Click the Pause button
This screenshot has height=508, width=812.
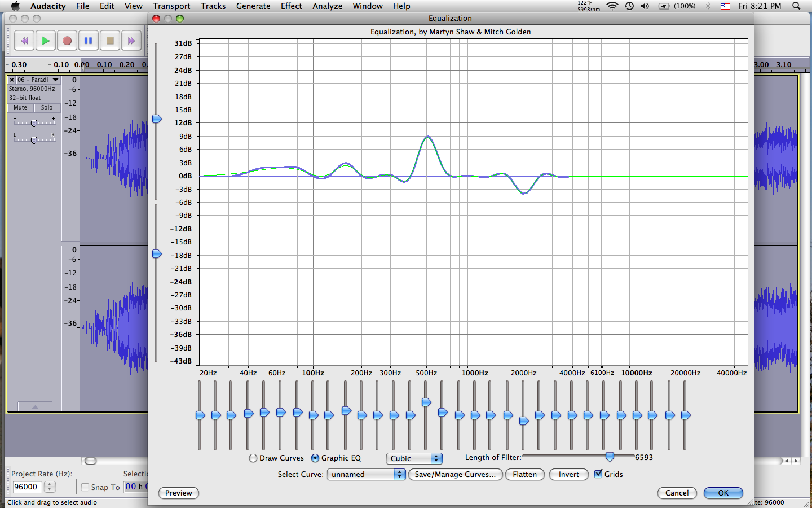pyautogui.click(x=89, y=41)
